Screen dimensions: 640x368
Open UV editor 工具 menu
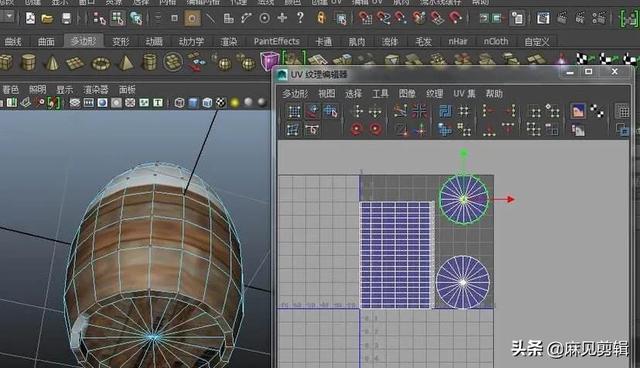(x=380, y=93)
